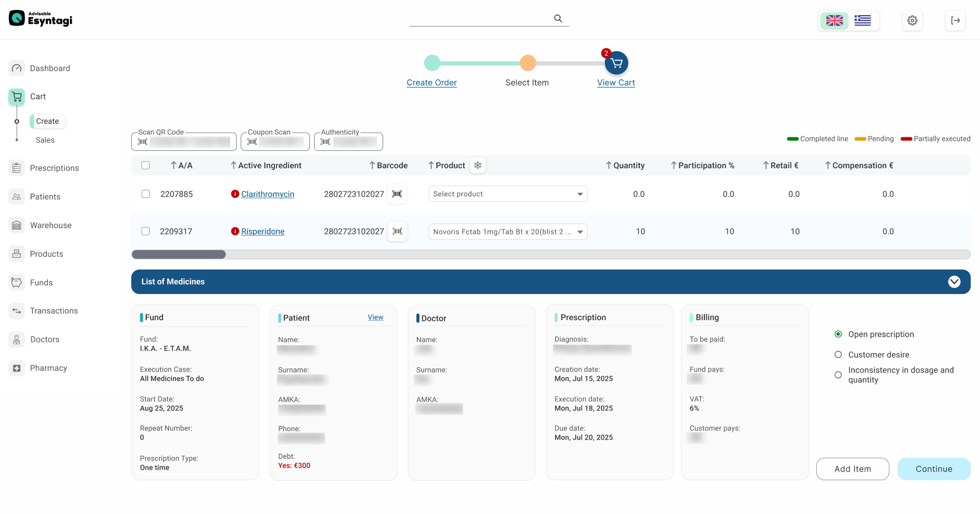Viewport: 980px width, 514px height.
Task: Click the Pharmacy cross icon
Action: click(x=17, y=368)
